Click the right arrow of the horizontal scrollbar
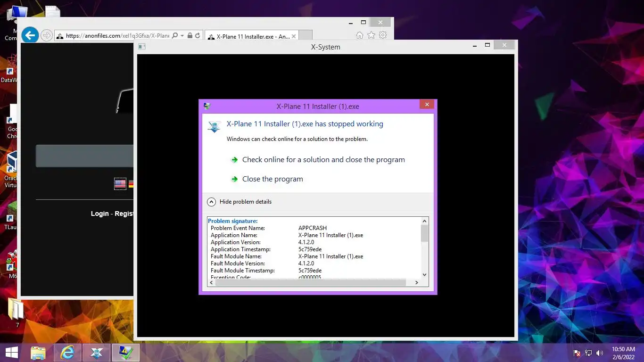Screen dimensions: 644x362 tap(416, 282)
